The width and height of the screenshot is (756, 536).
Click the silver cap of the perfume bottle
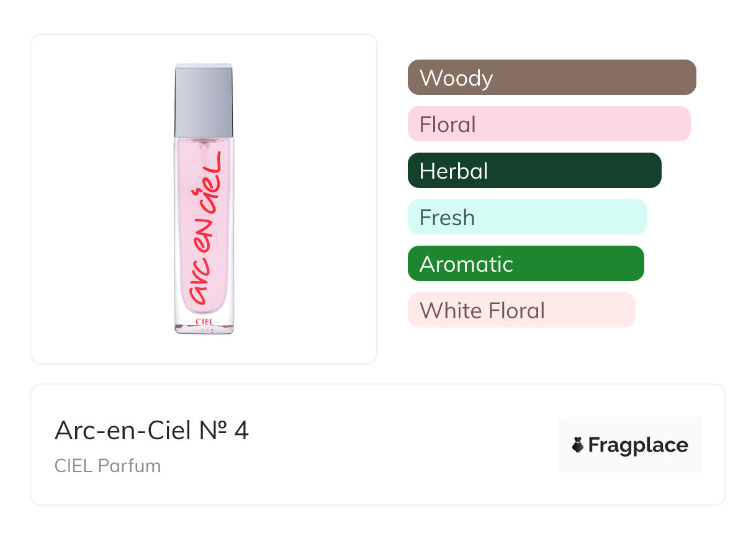pos(204,99)
